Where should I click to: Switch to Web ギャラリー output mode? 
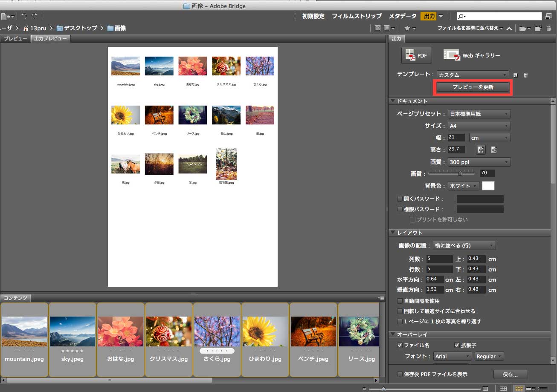tap(472, 55)
